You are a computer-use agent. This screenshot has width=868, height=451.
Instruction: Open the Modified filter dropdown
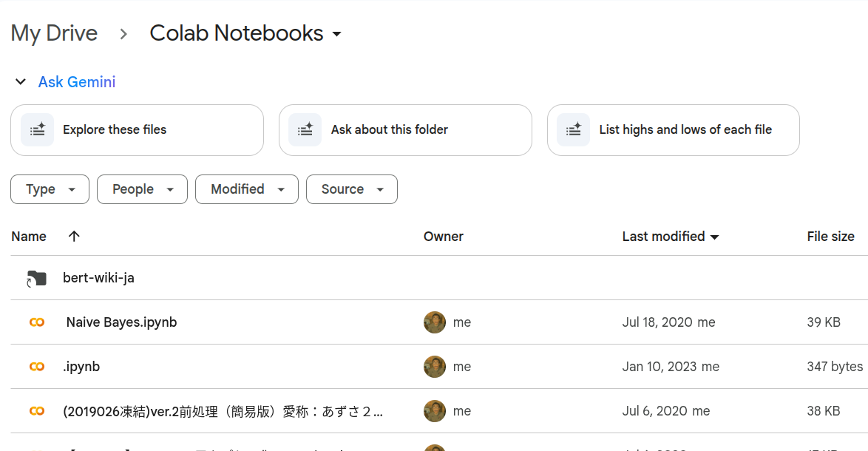click(x=247, y=189)
